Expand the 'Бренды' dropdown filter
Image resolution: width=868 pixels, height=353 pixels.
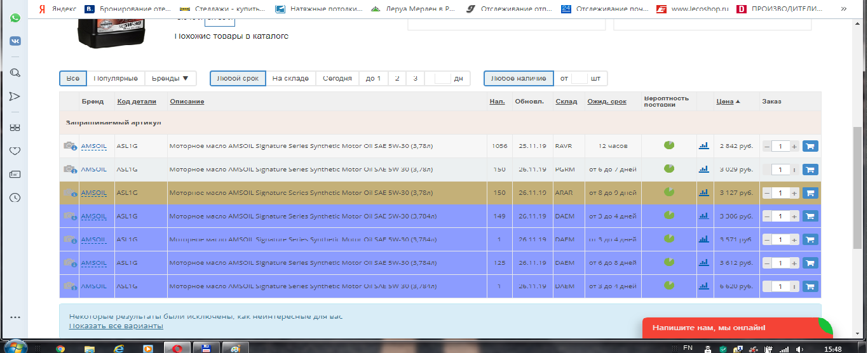coord(170,78)
